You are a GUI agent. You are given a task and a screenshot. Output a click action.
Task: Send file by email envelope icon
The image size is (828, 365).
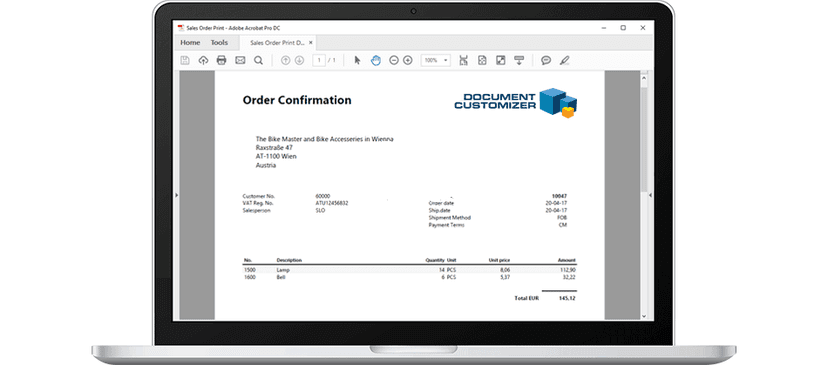coord(240,60)
